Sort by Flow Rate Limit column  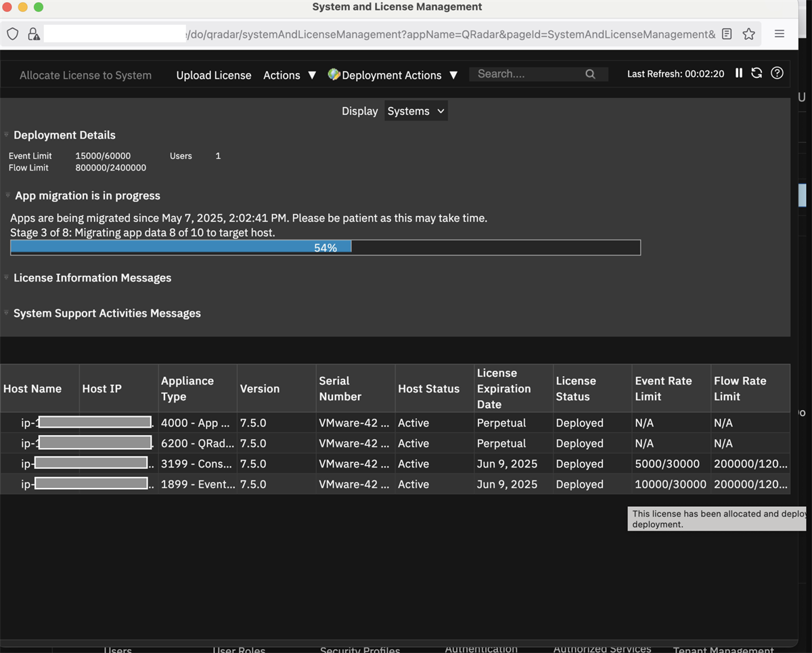(750, 388)
